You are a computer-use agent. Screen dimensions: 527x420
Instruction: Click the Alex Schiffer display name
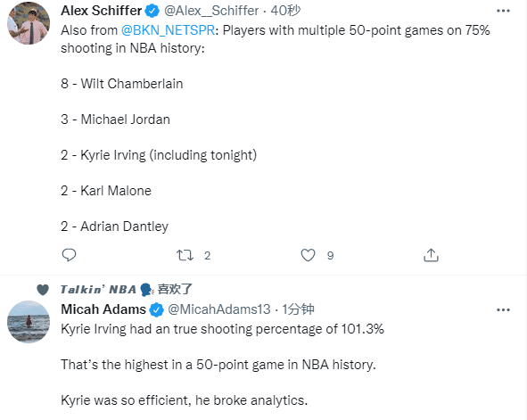[101, 11]
